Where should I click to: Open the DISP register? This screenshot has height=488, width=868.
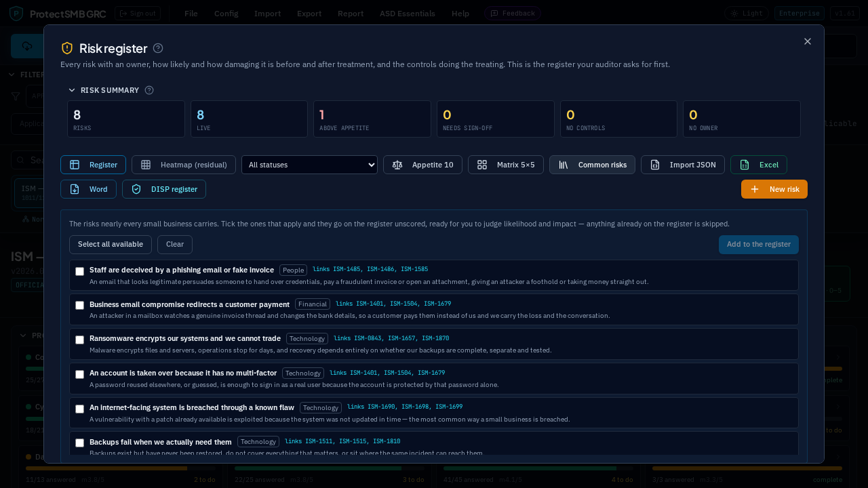point(164,189)
